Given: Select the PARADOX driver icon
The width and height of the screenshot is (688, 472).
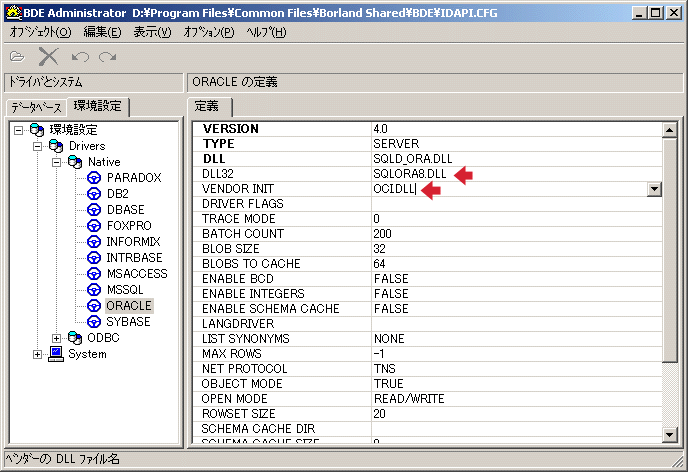Looking at the screenshot, I should [94, 178].
